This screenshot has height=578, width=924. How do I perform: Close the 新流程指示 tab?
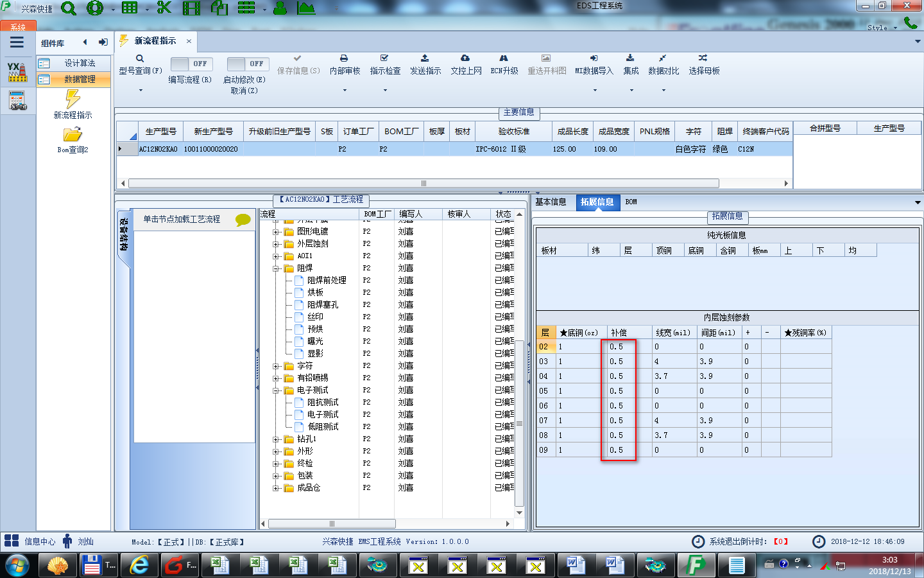(189, 40)
